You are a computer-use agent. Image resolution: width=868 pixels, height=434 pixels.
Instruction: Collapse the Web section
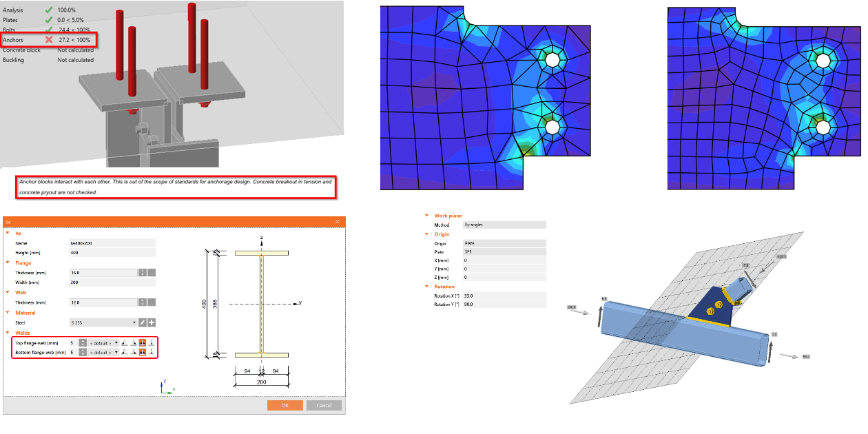point(8,292)
